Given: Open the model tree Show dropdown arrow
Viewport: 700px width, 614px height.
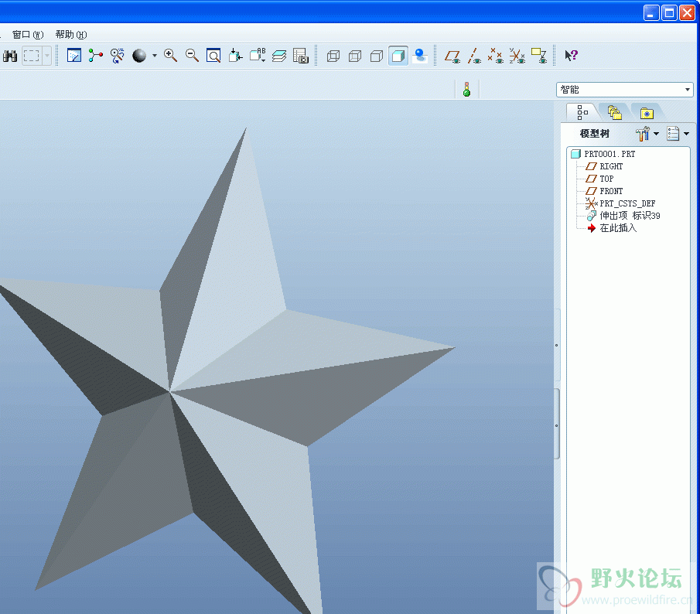Looking at the screenshot, I should [656, 134].
